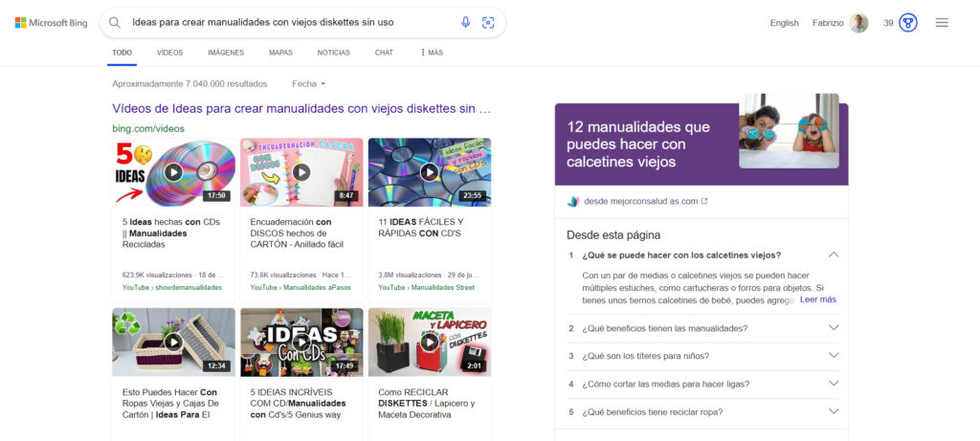Open the Fecha date filter dropdown
The image size is (980, 441).
click(309, 84)
